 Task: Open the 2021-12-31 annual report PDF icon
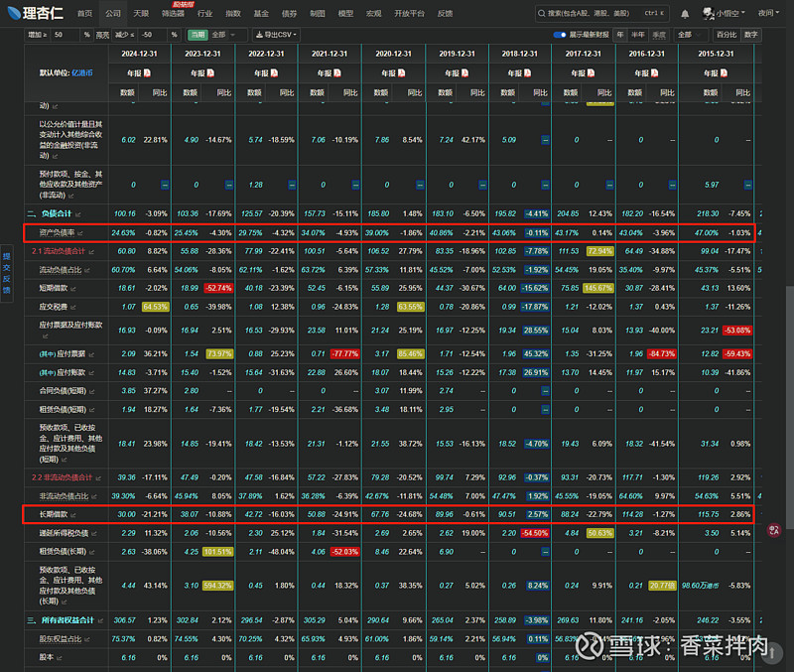[x=337, y=73]
